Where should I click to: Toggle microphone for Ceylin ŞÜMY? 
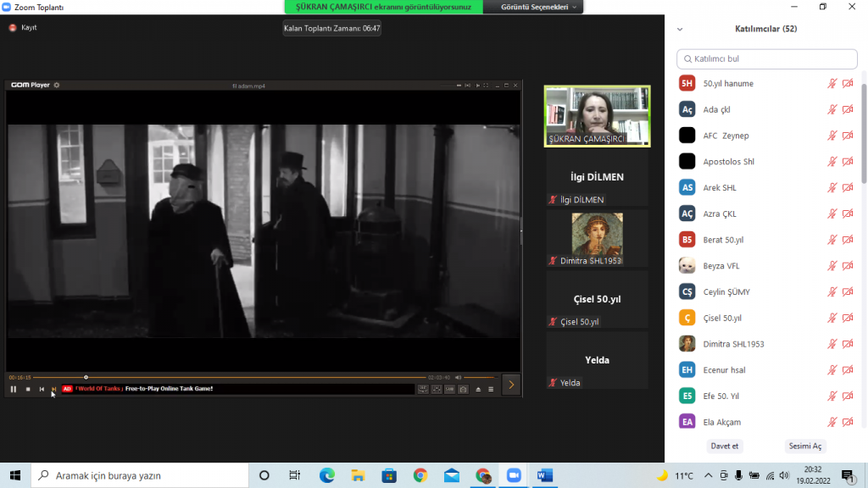tap(832, 291)
